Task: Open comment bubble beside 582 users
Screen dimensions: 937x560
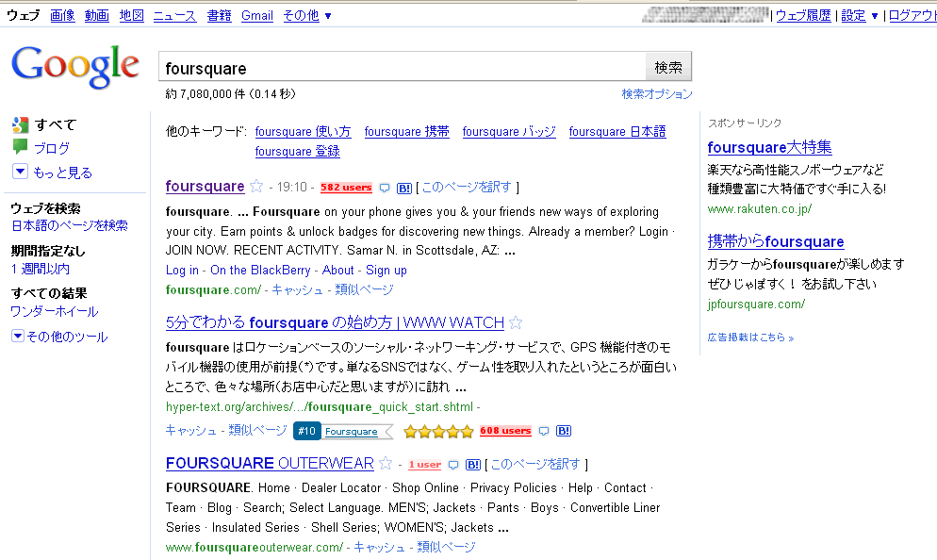Action: [x=385, y=189]
